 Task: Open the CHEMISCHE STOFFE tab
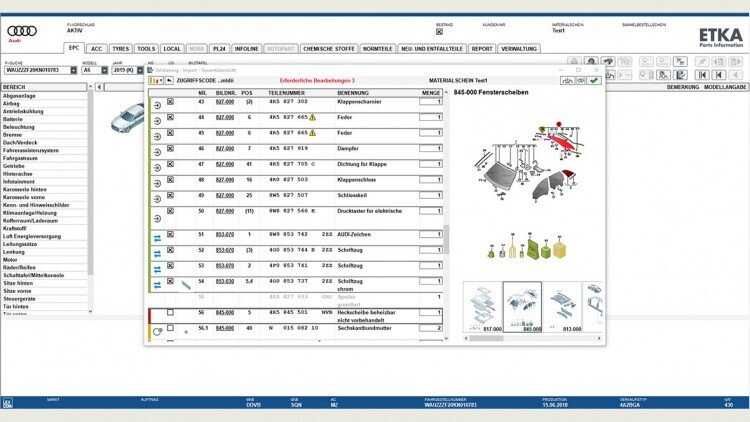click(x=329, y=49)
